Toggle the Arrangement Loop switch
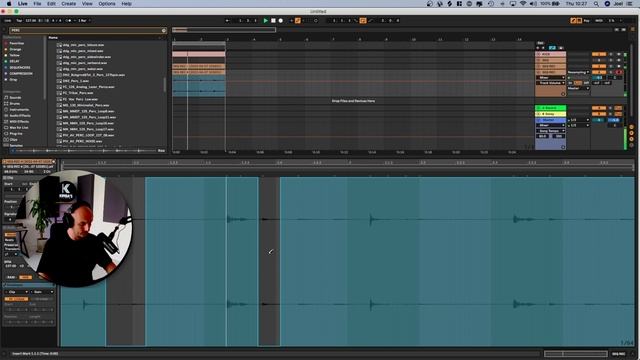This screenshot has height=360, width=640. pyautogui.click(x=362, y=20)
